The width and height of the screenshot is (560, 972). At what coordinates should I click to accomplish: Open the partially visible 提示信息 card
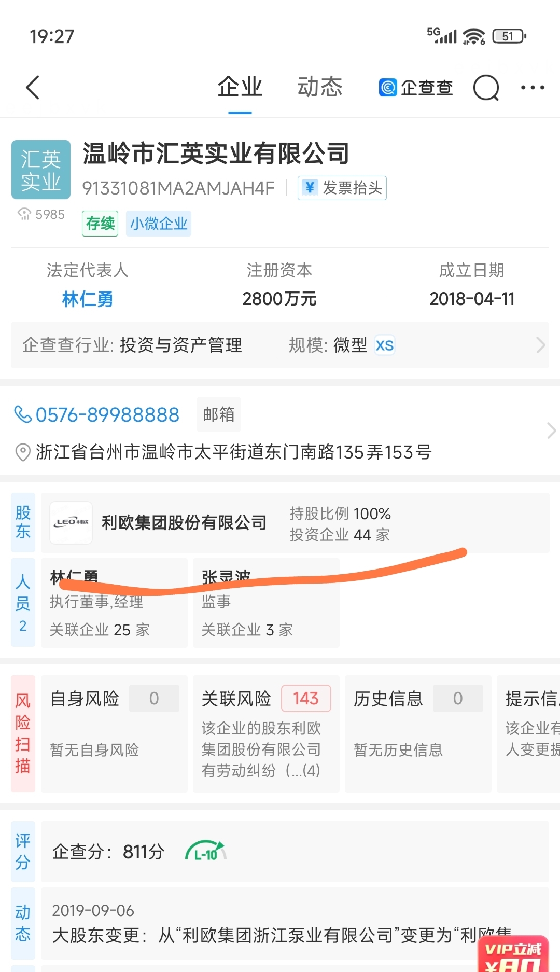point(528,733)
